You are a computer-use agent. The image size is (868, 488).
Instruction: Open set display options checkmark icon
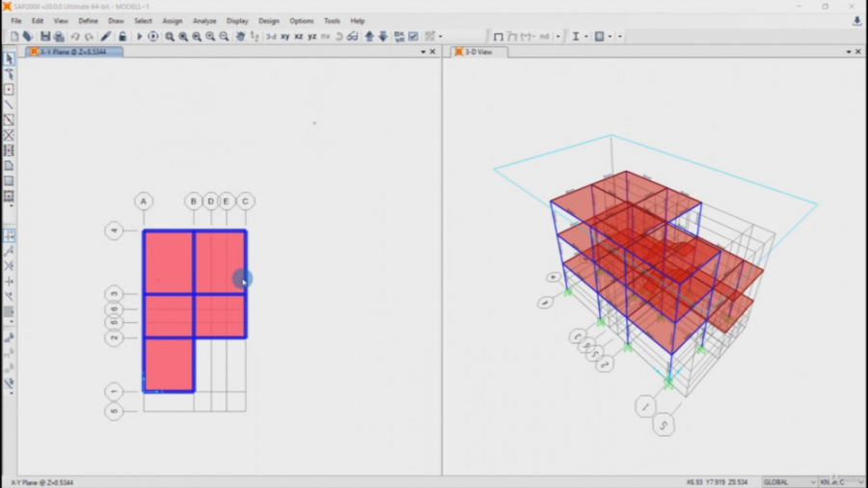[413, 37]
